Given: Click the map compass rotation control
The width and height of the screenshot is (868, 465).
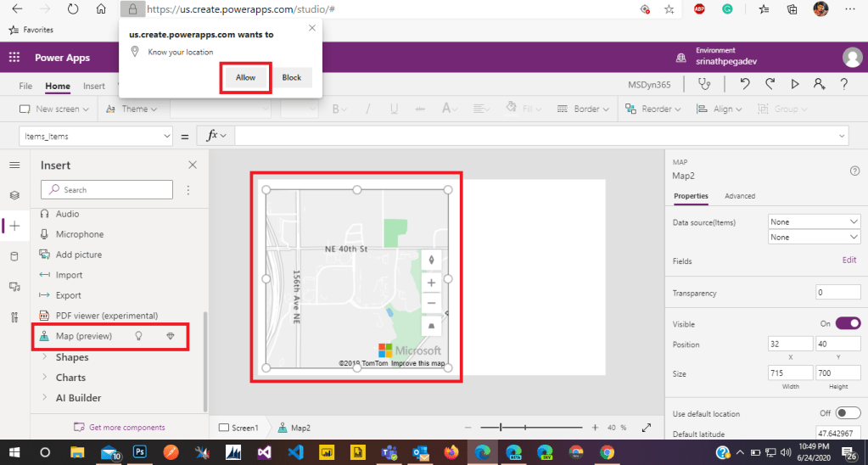Looking at the screenshot, I should (x=432, y=261).
